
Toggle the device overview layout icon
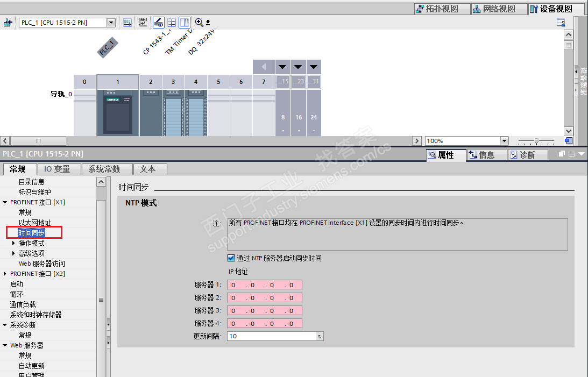pyautogui.click(x=185, y=23)
